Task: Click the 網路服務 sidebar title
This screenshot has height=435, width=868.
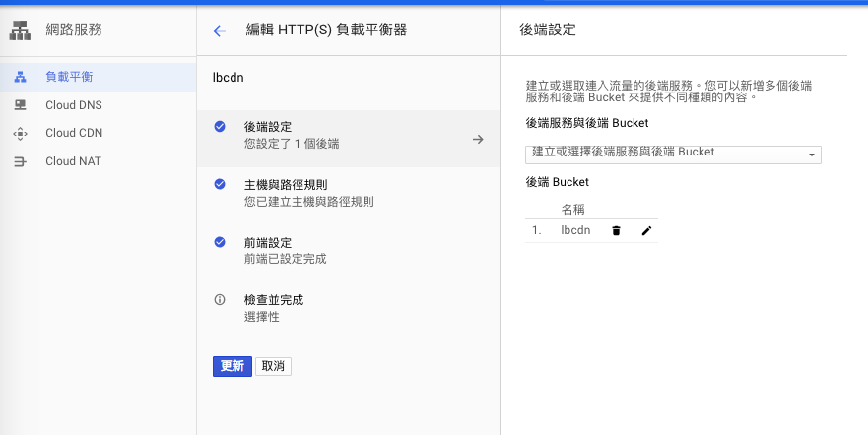Action: [74, 30]
